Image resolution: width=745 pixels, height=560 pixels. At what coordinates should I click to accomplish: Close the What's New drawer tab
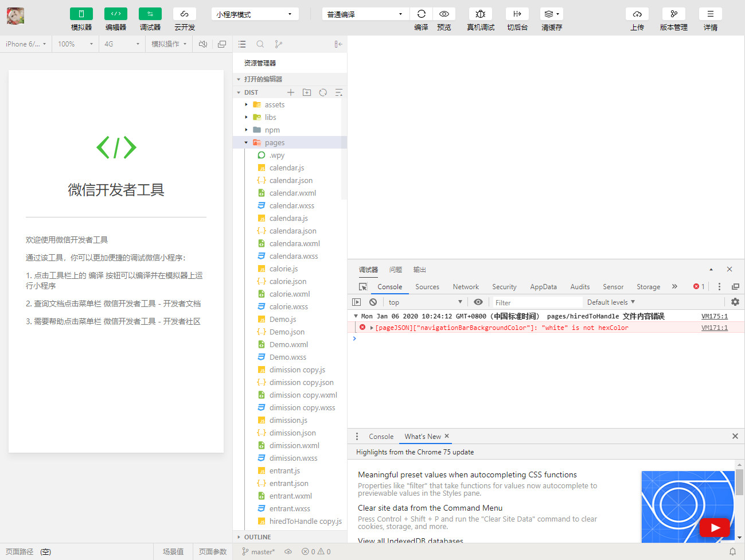(x=447, y=436)
